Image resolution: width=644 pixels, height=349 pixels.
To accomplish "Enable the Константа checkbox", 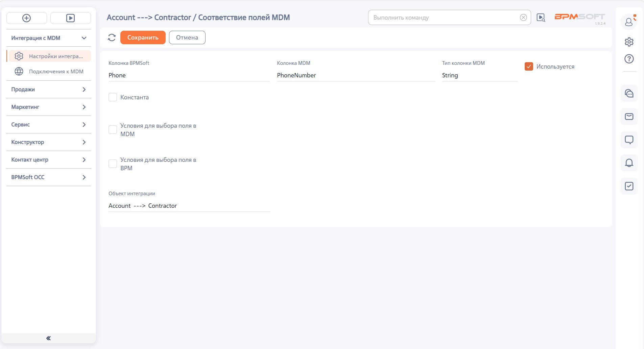I will point(113,97).
